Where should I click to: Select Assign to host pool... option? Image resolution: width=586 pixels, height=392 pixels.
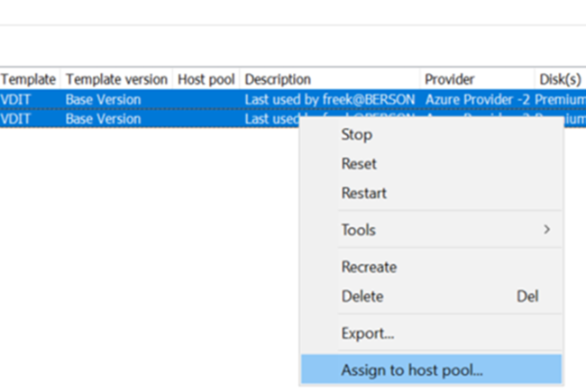(412, 369)
